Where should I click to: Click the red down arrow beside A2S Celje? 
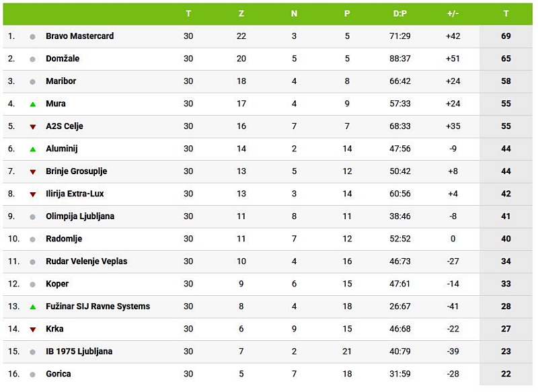coord(32,126)
